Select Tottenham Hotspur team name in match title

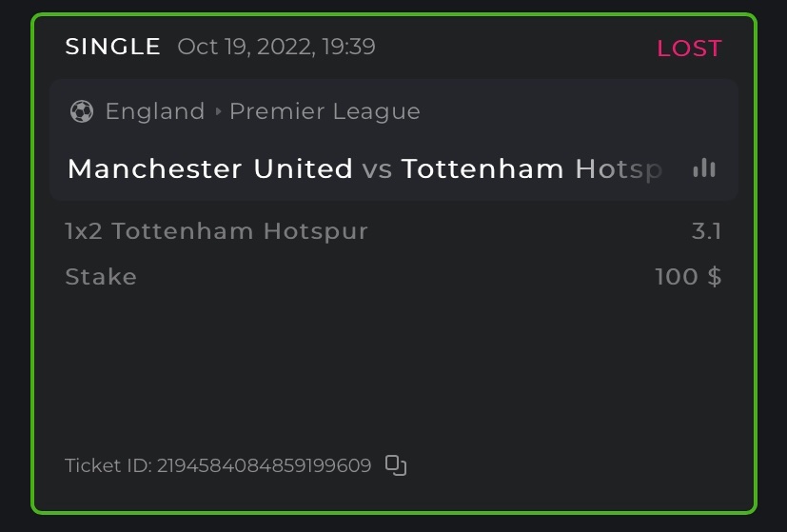click(530, 168)
